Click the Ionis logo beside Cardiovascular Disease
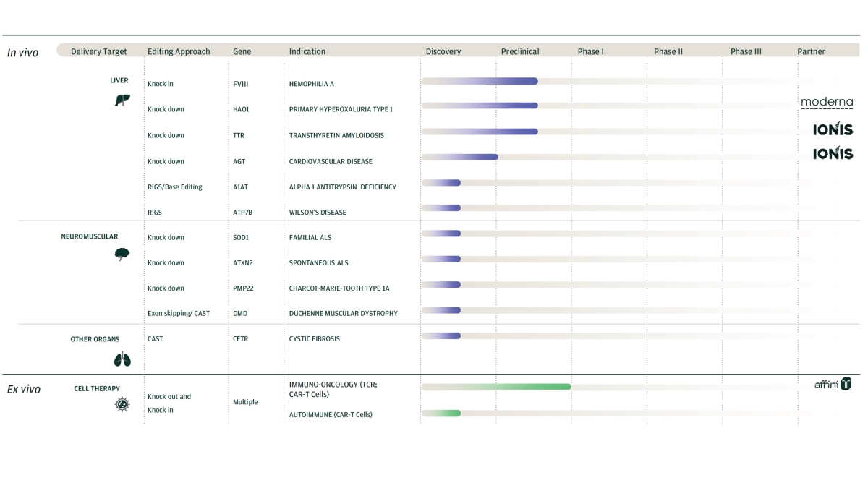The height and width of the screenshot is (488, 868). [833, 153]
